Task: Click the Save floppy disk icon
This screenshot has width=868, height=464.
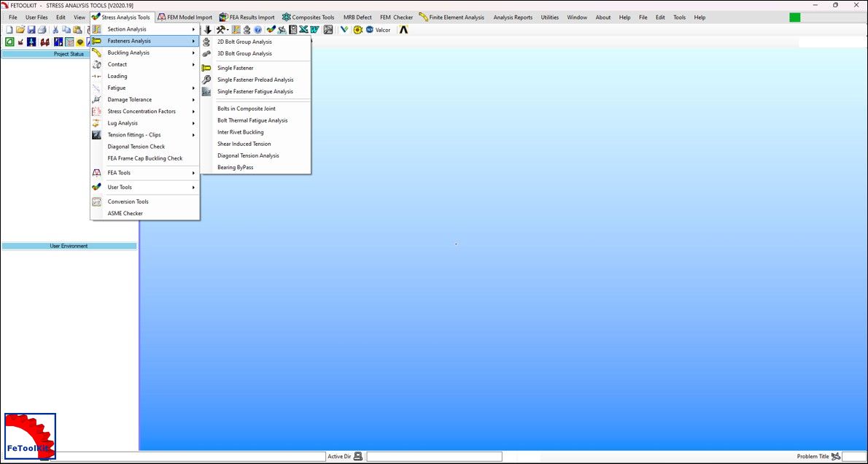Action: click(x=31, y=29)
